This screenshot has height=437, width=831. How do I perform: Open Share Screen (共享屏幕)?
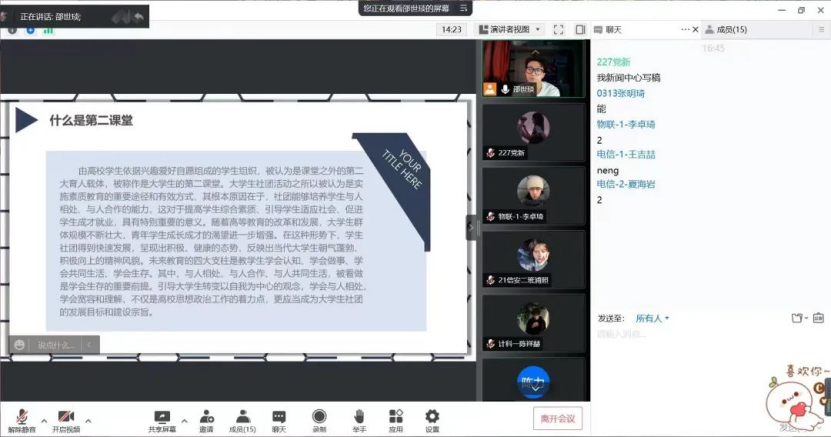pyautogui.click(x=161, y=419)
